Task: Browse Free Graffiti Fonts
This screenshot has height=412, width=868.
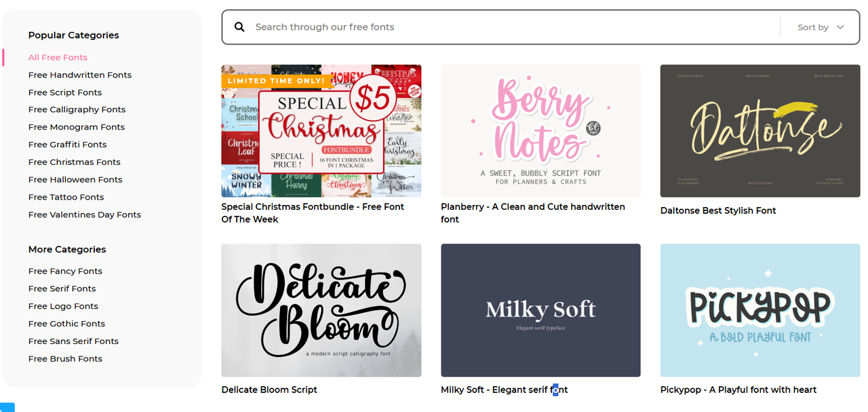Action: (x=68, y=145)
